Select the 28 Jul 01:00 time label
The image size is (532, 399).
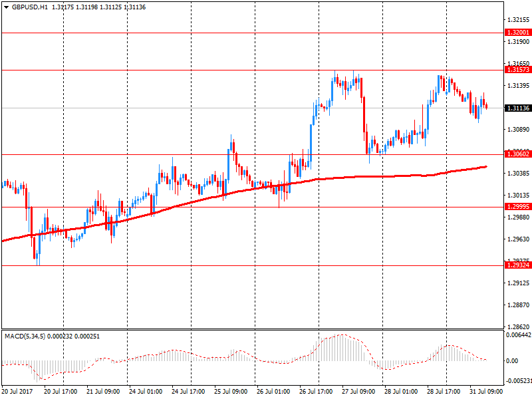401,392
